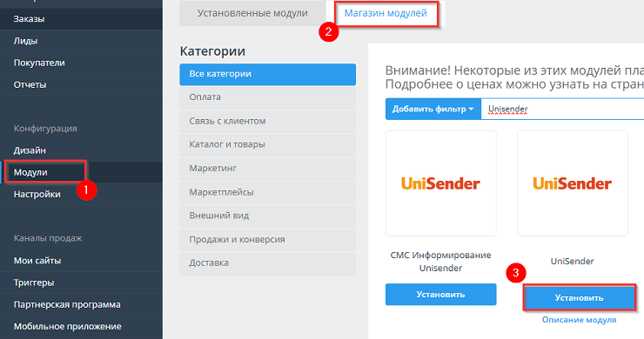Go to Покупатели page
Viewport: 644px width, 339px height.
point(81,63)
